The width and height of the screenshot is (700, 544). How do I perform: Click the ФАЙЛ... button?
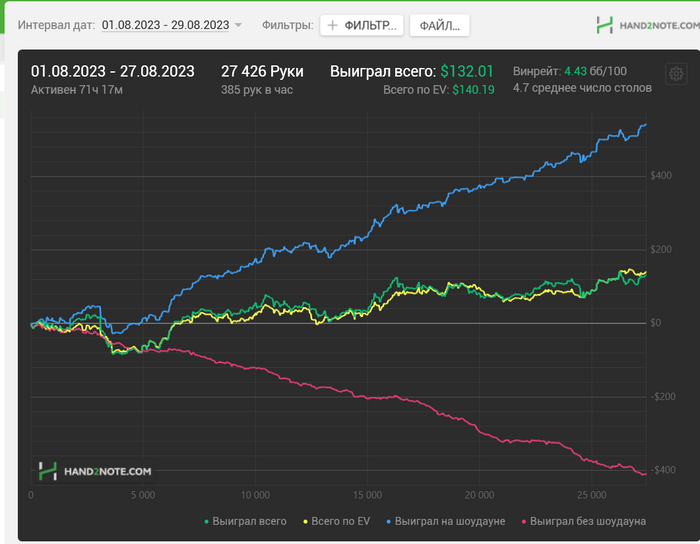[x=439, y=25]
